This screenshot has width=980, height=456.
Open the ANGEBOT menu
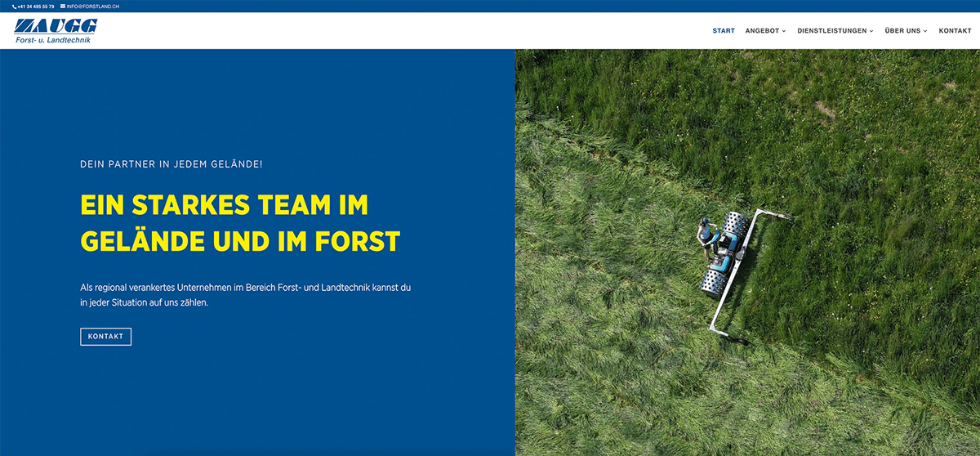(x=763, y=31)
